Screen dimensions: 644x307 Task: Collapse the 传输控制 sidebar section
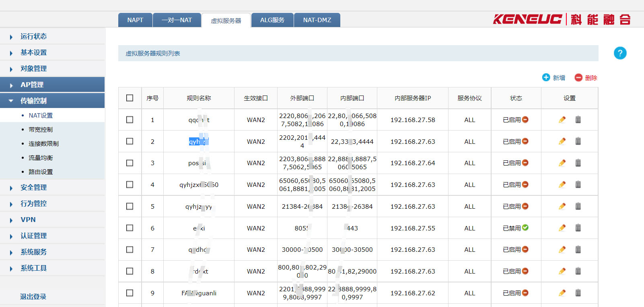pyautogui.click(x=33, y=101)
